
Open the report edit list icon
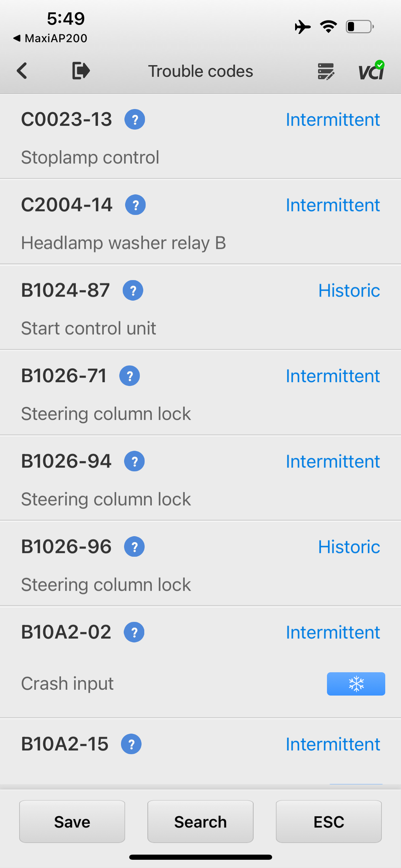click(326, 71)
